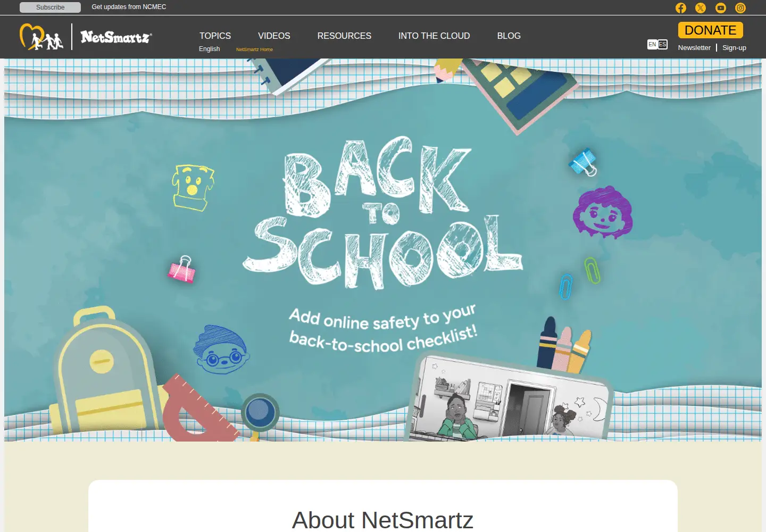Select the English language label

coord(209,49)
